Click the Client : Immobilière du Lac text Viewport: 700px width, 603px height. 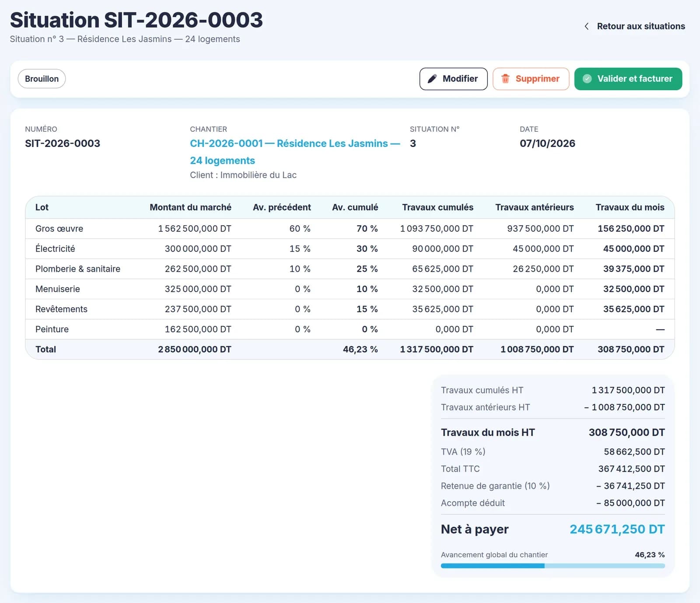point(243,175)
